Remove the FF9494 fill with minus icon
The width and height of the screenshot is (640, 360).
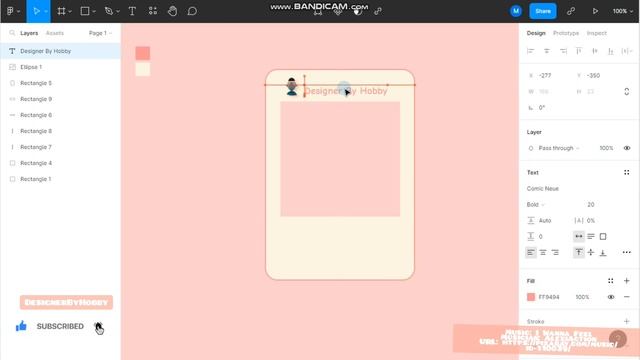627,297
